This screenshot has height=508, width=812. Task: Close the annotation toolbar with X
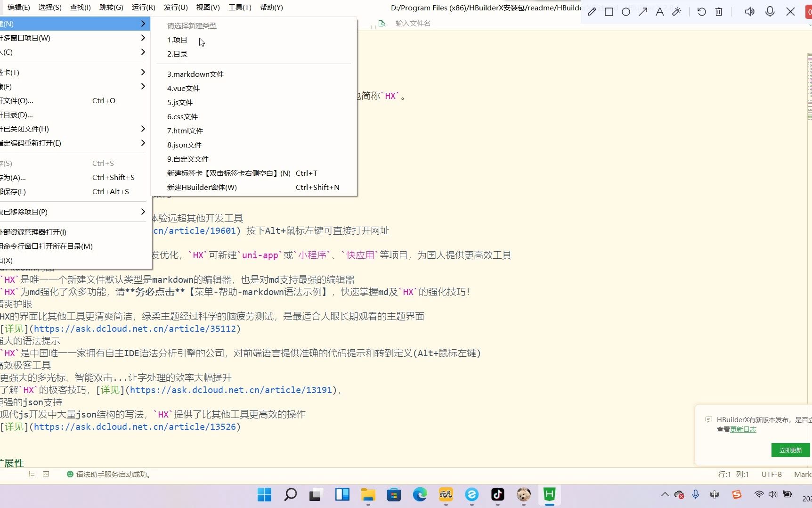point(791,12)
